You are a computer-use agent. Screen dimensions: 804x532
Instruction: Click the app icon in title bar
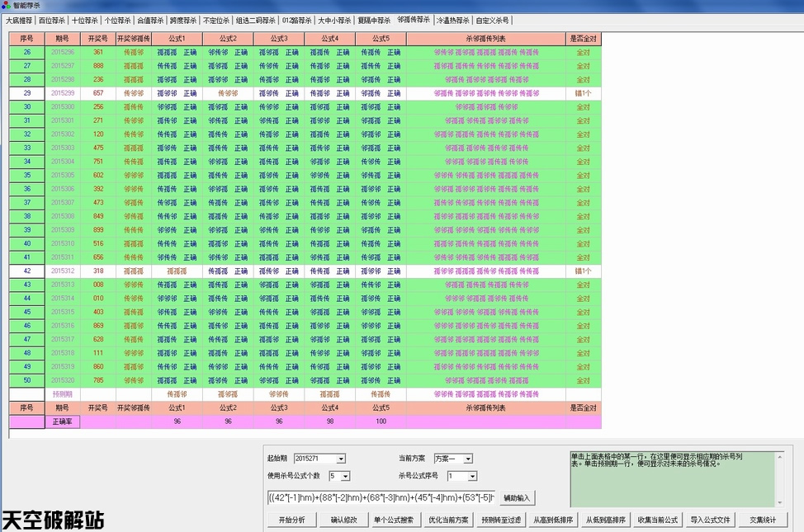click(7, 6)
